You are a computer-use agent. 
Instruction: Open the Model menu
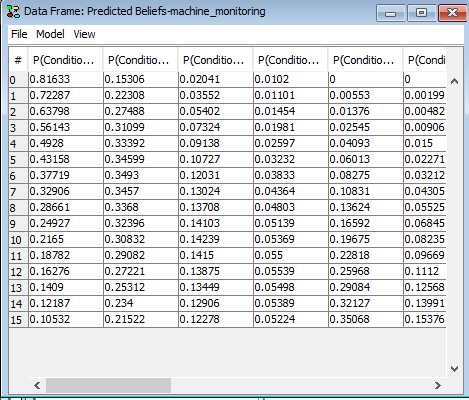[x=50, y=34]
